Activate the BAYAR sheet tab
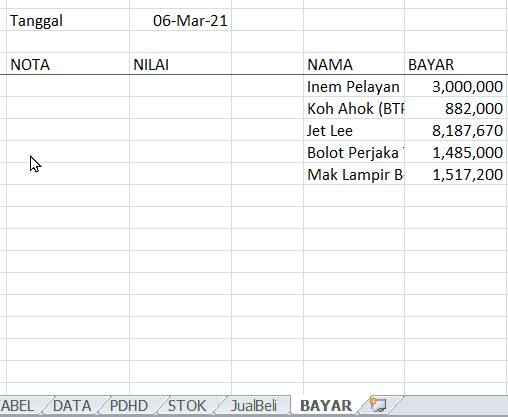The width and height of the screenshot is (508, 417). [326, 406]
